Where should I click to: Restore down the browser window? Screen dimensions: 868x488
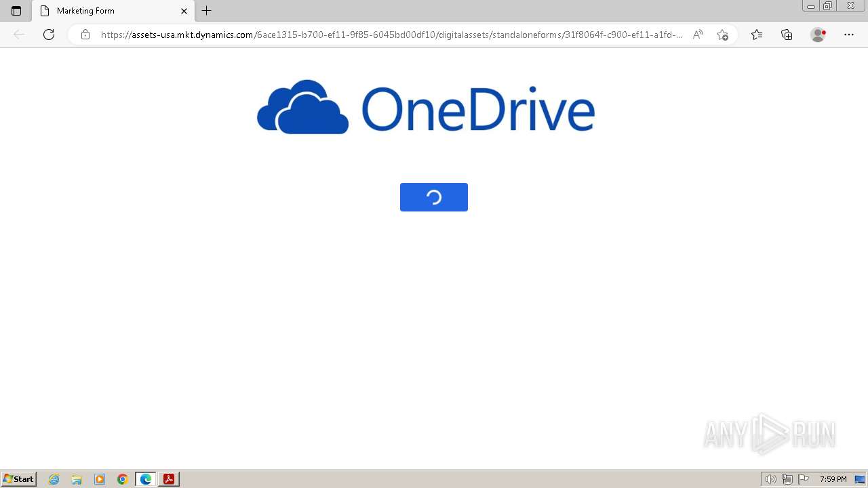828,6
